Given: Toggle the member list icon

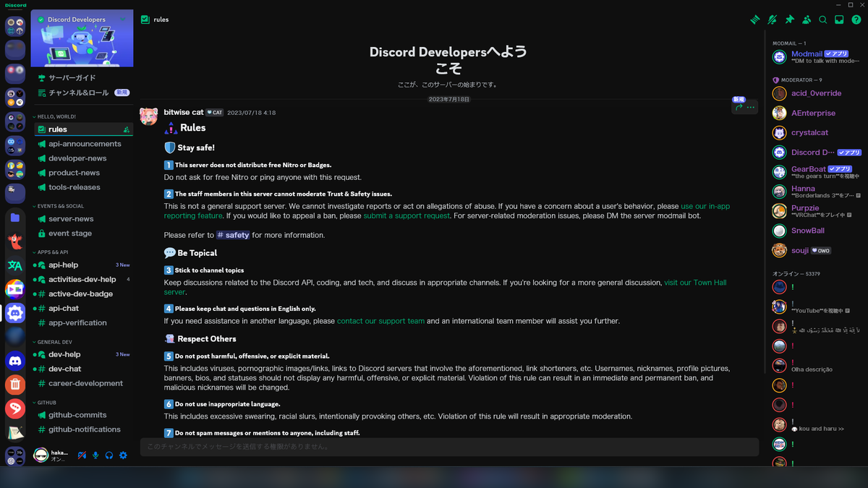Looking at the screenshot, I should tap(807, 20).
